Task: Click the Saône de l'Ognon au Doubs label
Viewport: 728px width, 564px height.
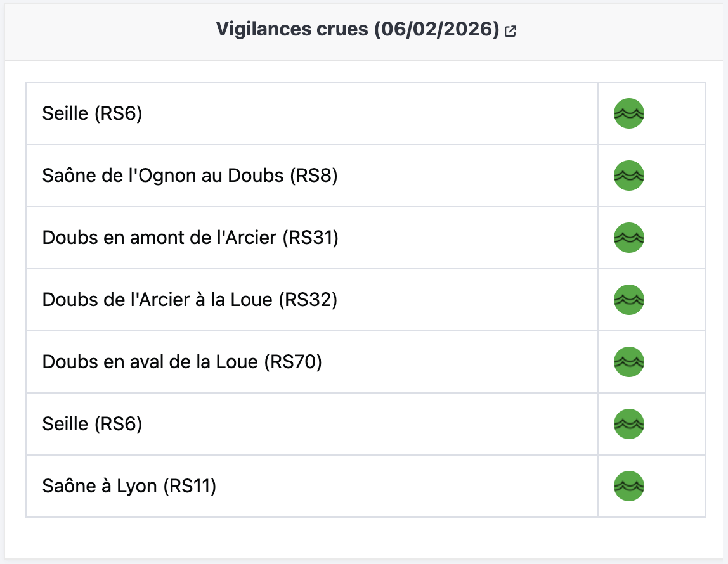Action: (x=190, y=176)
